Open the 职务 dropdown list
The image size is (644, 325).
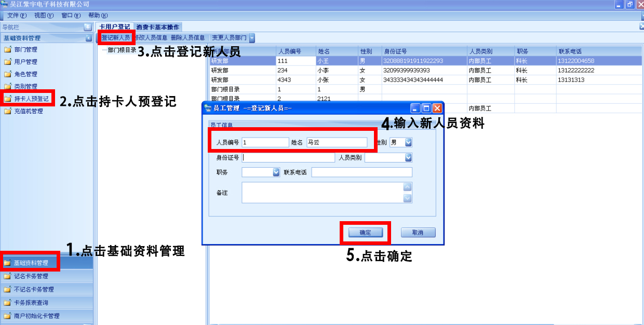point(276,172)
